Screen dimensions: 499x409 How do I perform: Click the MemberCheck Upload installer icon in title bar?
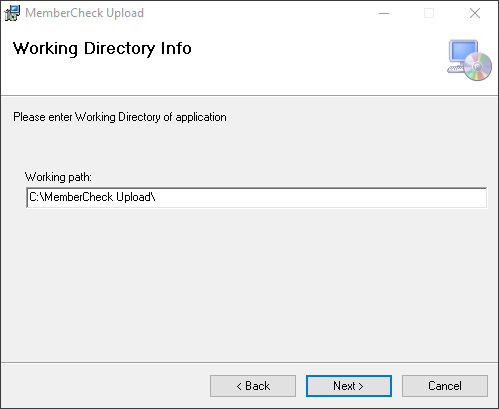point(12,13)
